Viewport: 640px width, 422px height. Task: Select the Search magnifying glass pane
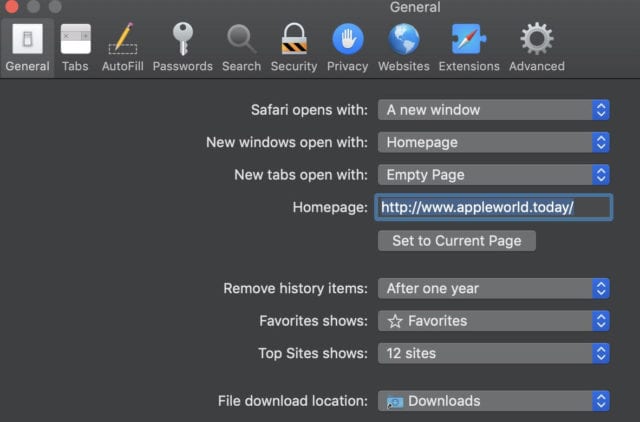pyautogui.click(x=241, y=47)
